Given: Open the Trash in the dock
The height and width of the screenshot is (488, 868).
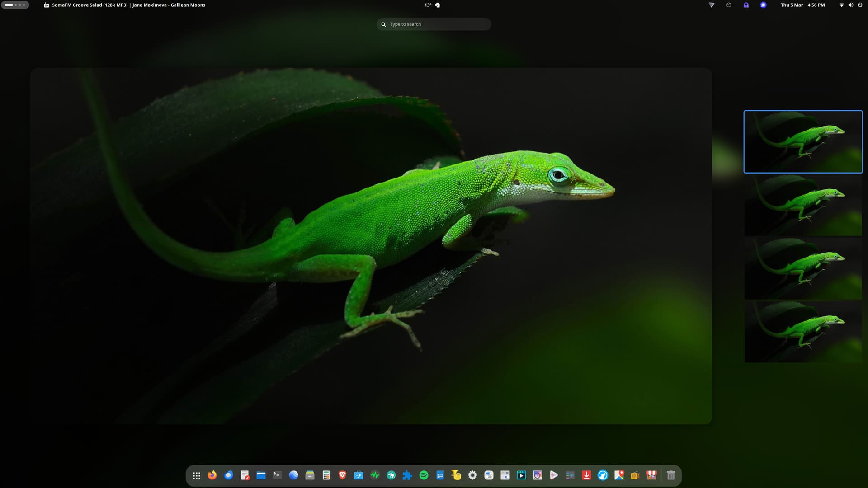Looking at the screenshot, I should pos(671,475).
